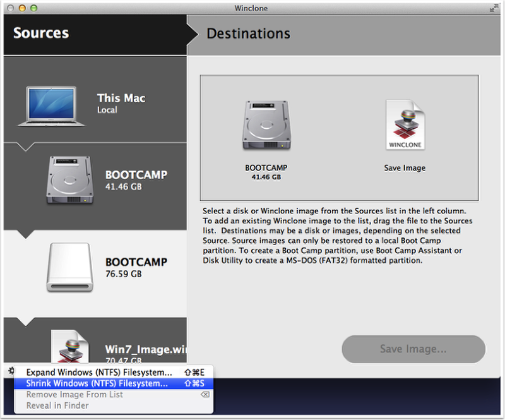Choose Shrink Windows (NTFS) Filesystem menu item

click(97, 383)
